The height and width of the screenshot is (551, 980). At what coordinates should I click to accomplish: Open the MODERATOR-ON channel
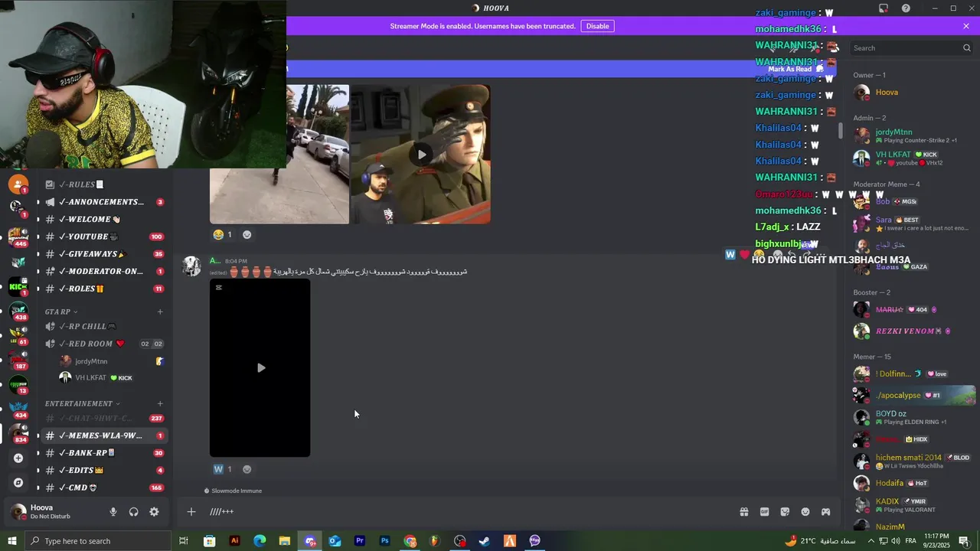click(104, 271)
